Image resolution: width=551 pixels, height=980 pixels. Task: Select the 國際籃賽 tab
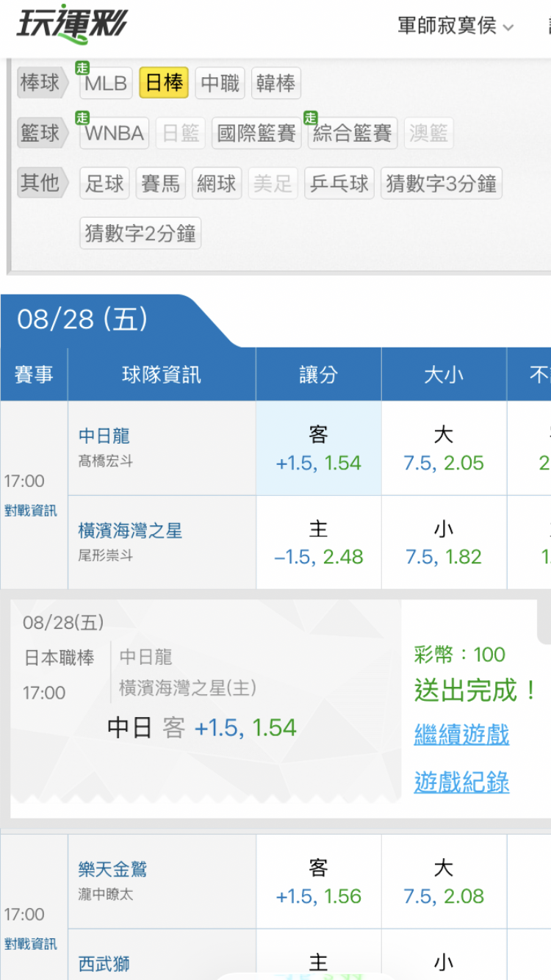click(256, 133)
